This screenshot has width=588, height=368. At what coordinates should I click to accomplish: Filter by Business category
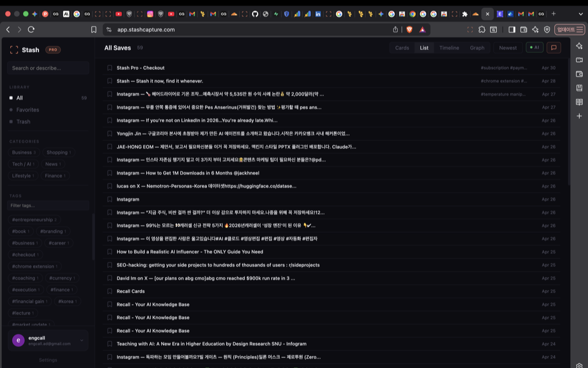24,152
